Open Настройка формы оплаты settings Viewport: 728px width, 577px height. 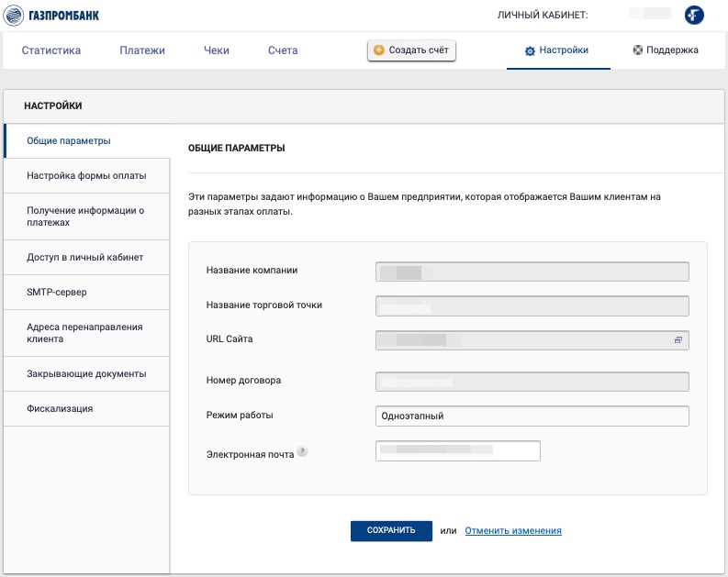(86, 175)
